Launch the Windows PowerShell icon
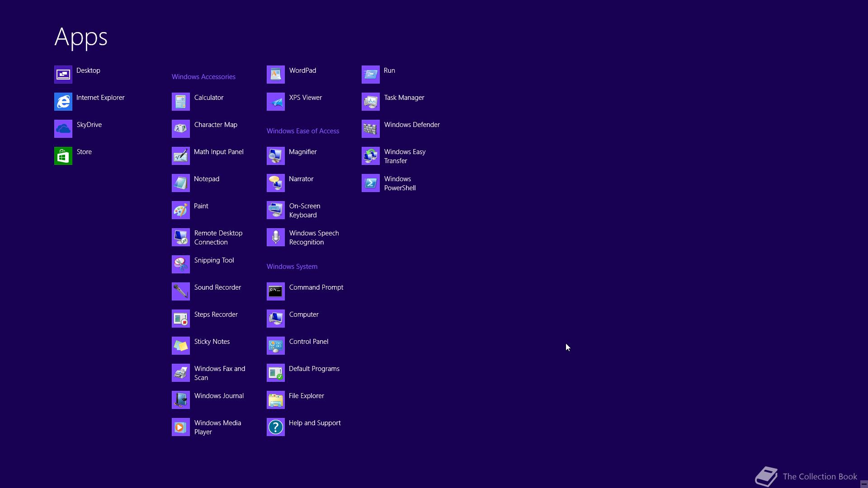This screenshot has width=868, height=488. 371,183
